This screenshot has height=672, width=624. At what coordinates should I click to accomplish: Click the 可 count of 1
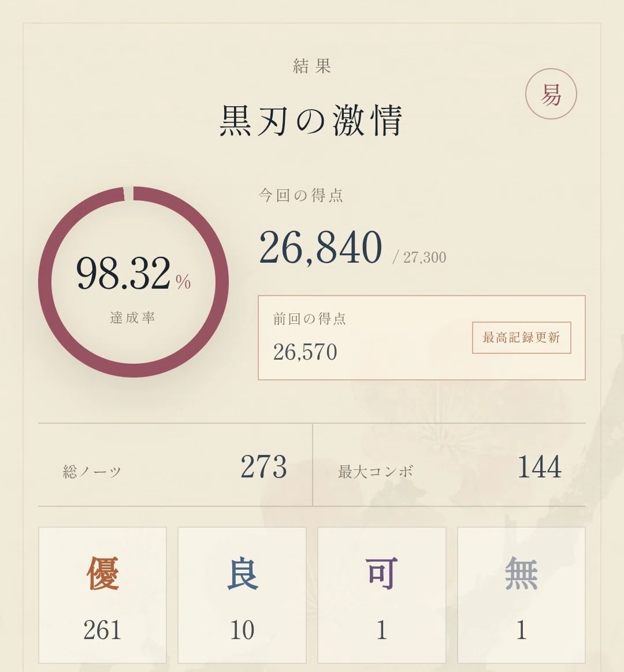tap(382, 630)
